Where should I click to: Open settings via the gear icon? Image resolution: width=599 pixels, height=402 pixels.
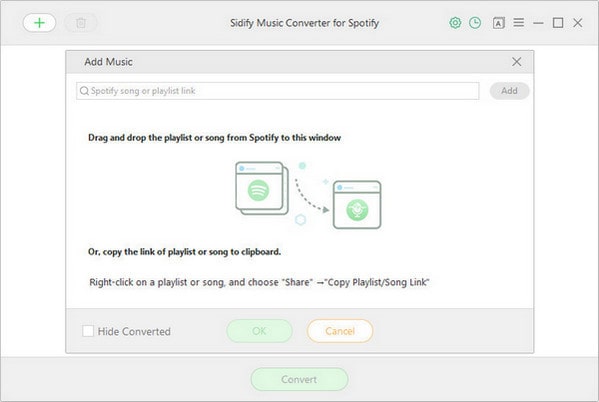(455, 23)
